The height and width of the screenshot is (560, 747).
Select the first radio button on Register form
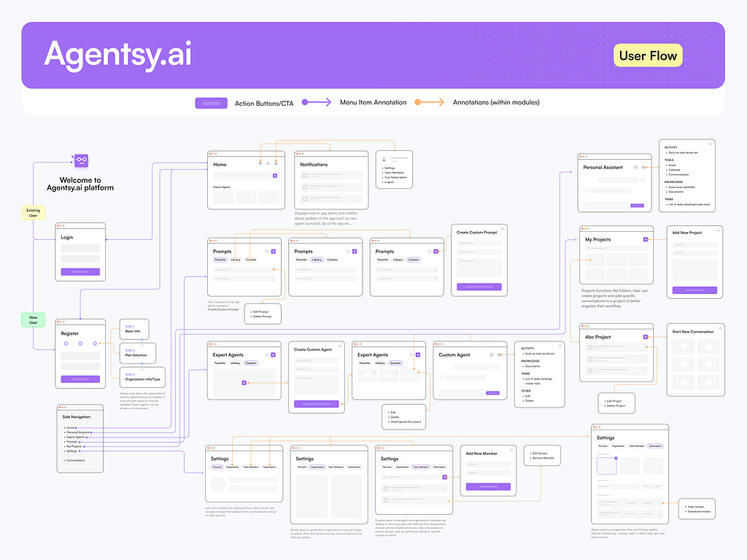coord(66,343)
